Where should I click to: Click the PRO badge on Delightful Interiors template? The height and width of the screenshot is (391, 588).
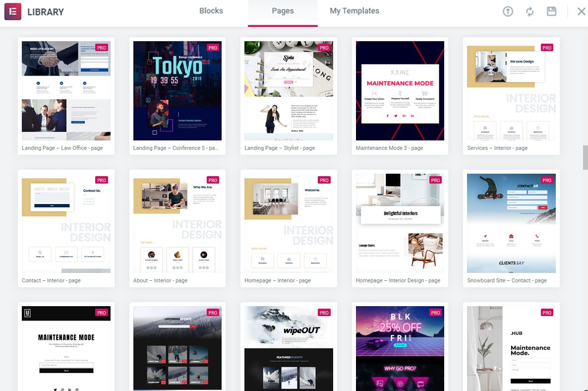click(x=436, y=180)
